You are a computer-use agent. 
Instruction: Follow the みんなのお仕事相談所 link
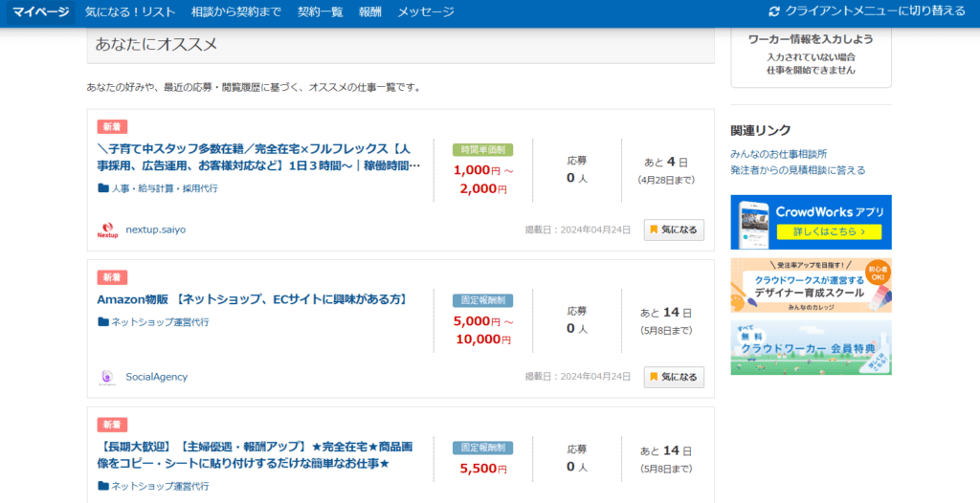778,154
